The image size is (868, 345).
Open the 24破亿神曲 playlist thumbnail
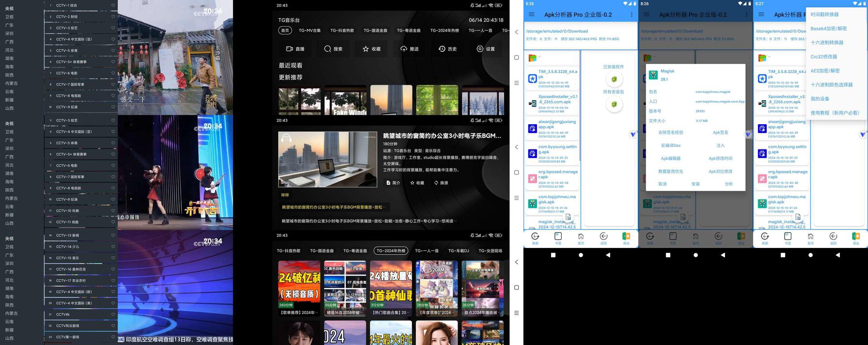[x=299, y=284]
